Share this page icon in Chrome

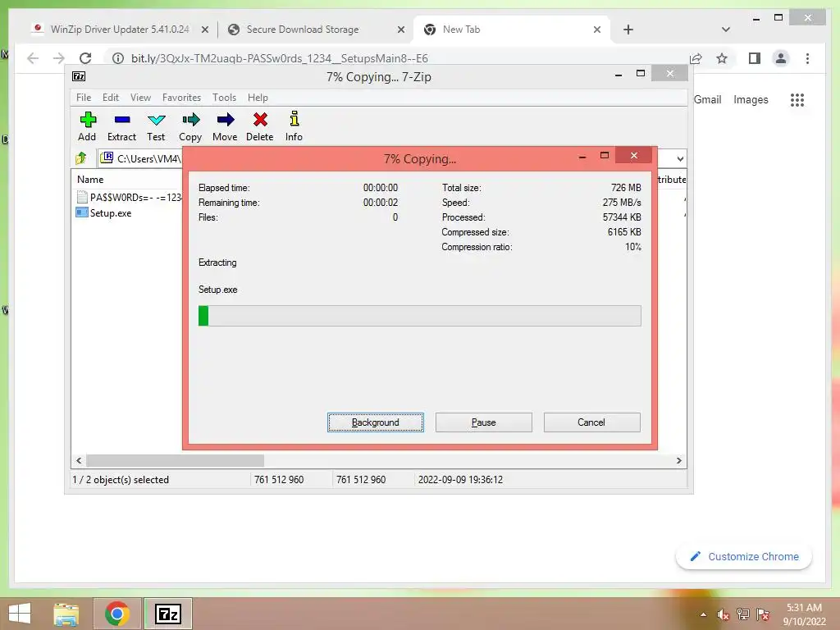(696, 58)
